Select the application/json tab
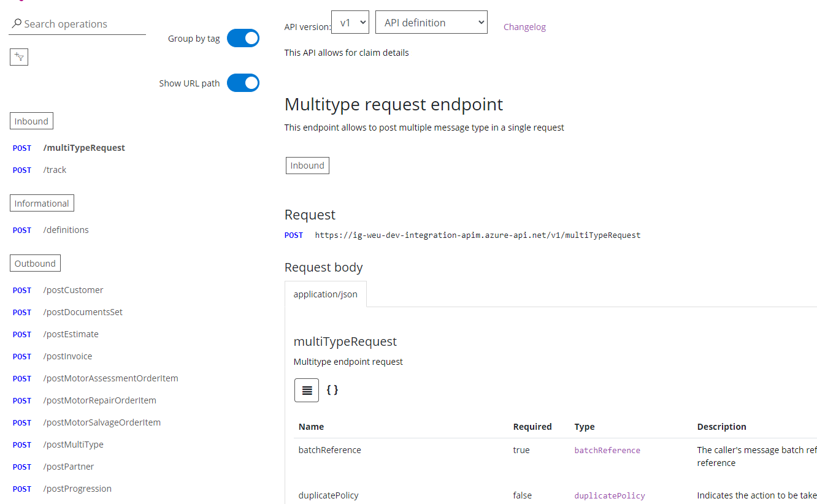The image size is (817, 504). (325, 294)
